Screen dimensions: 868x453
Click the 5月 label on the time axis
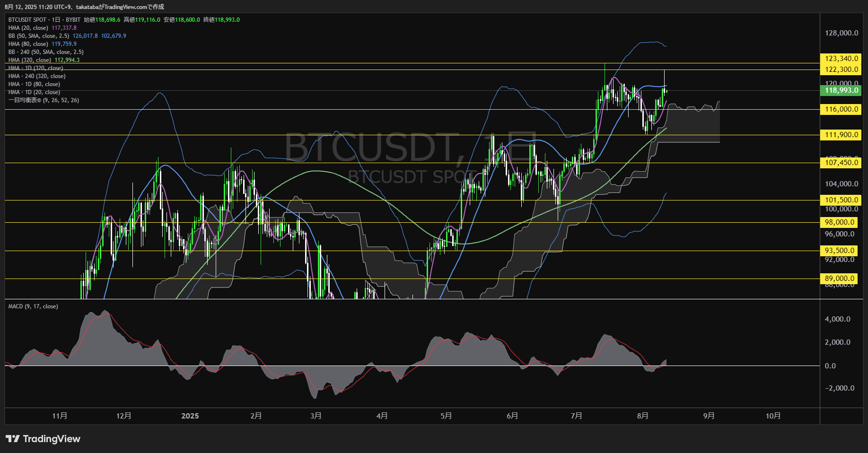pos(446,416)
